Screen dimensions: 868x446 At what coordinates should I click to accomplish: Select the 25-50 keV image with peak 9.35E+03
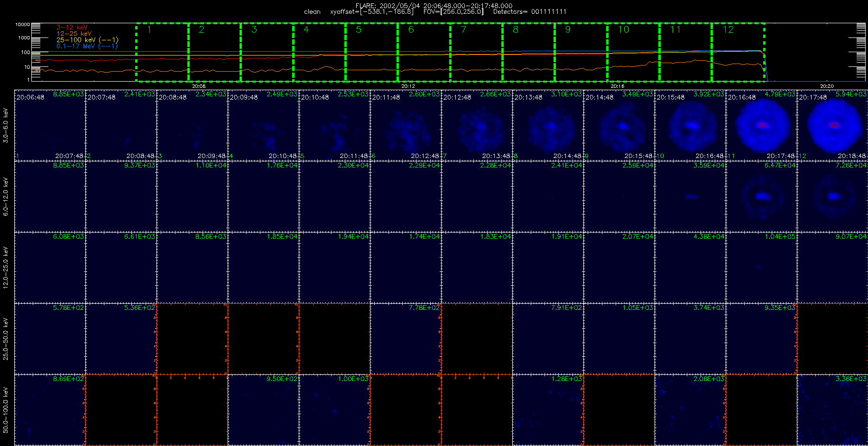[762, 339]
